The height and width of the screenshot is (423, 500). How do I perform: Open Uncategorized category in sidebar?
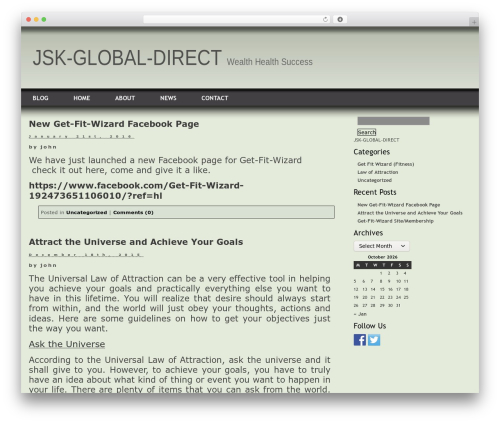pyautogui.click(x=374, y=180)
